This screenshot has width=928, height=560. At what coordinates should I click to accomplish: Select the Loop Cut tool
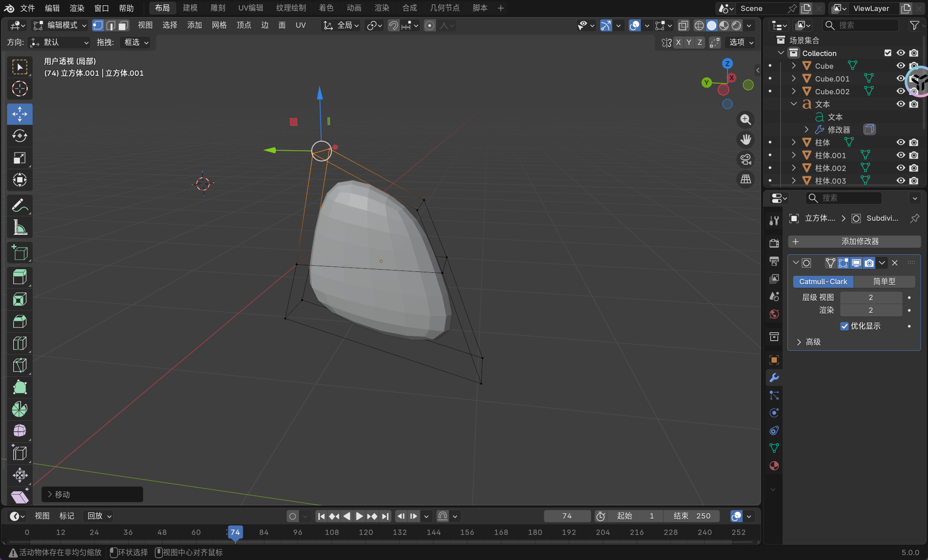[19, 343]
